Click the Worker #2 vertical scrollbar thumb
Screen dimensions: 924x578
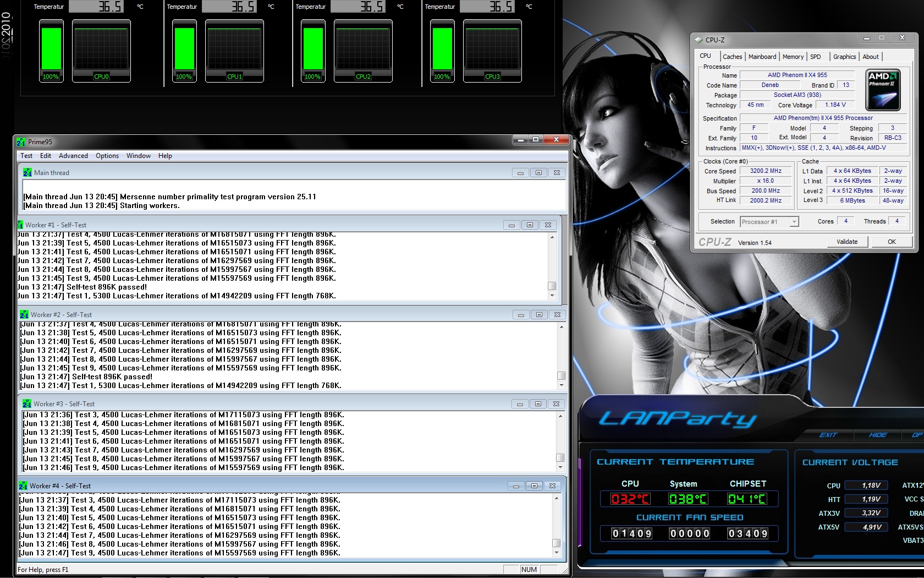tap(561, 375)
